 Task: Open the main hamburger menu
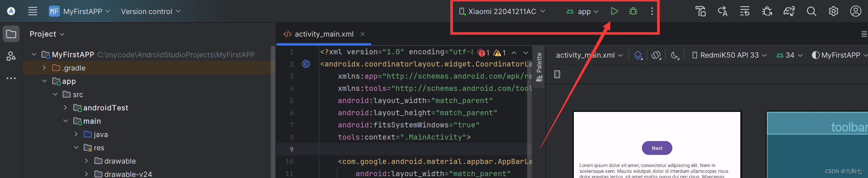(x=33, y=11)
